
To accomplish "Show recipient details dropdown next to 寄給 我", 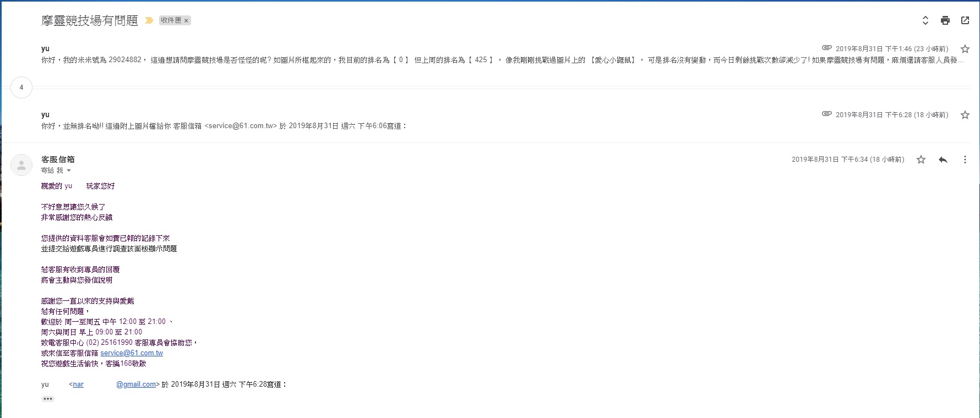I will (x=69, y=170).
